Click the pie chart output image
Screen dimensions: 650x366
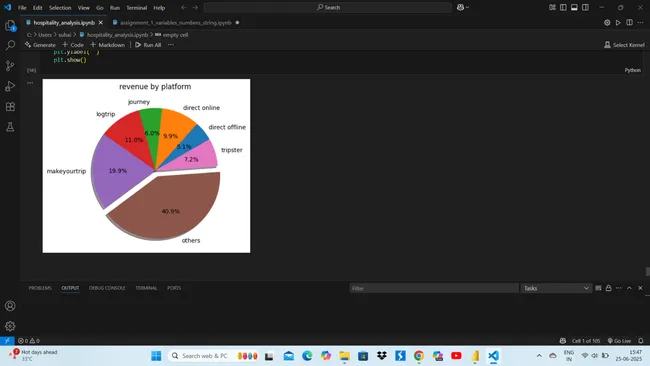[x=146, y=166]
